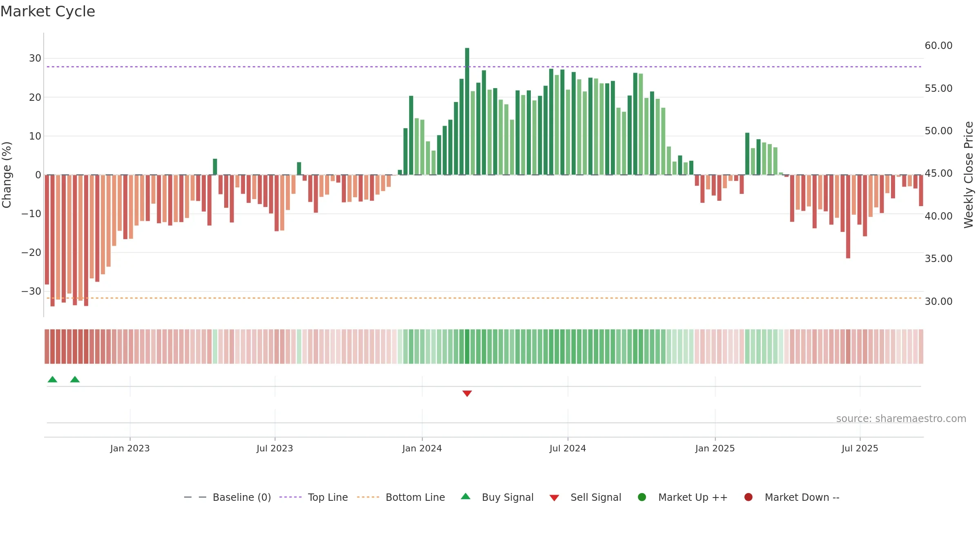980x551 pixels.
Task: Click the 30 change axis label at top
Action: click(35, 58)
